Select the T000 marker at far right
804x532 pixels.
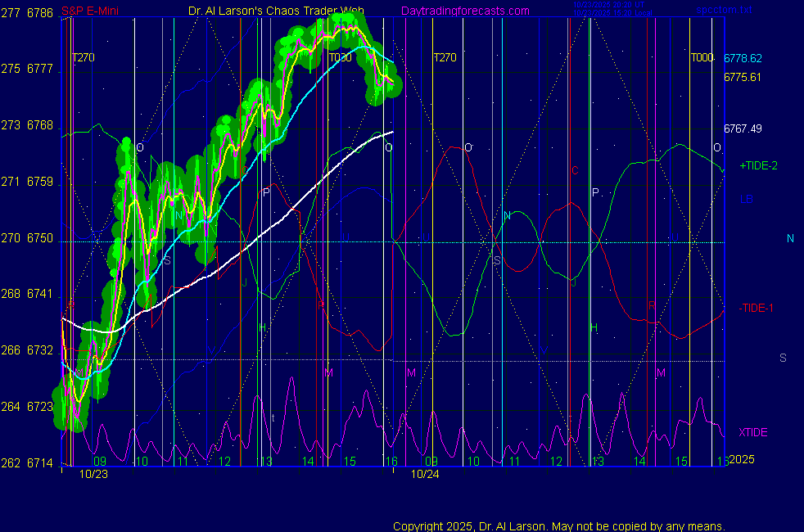coord(702,58)
